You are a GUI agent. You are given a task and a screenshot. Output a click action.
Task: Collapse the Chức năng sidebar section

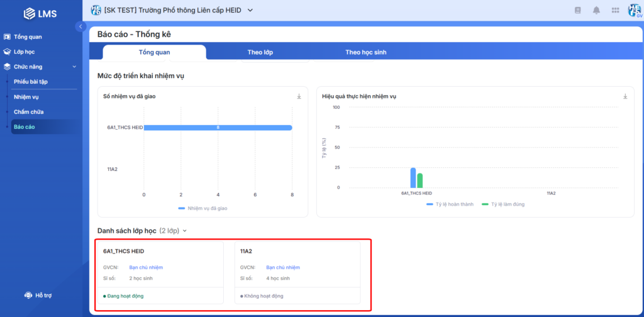(74, 67)
